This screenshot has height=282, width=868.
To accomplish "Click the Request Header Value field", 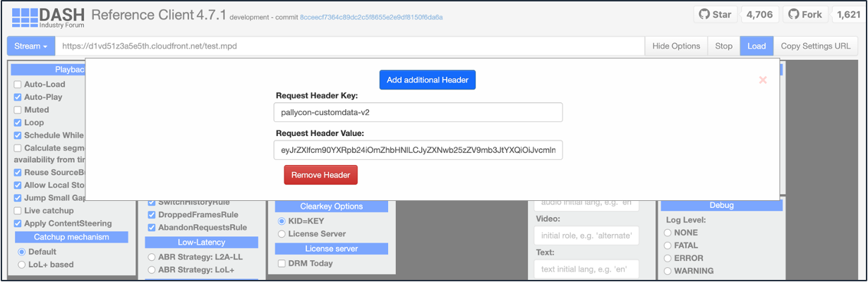I will (x=418, y=150).
